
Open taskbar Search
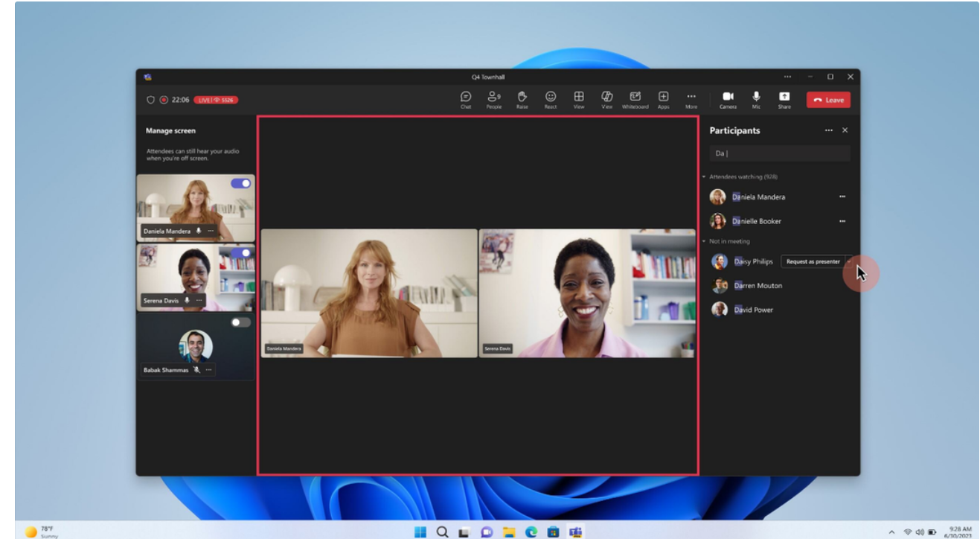click(443, 532)
